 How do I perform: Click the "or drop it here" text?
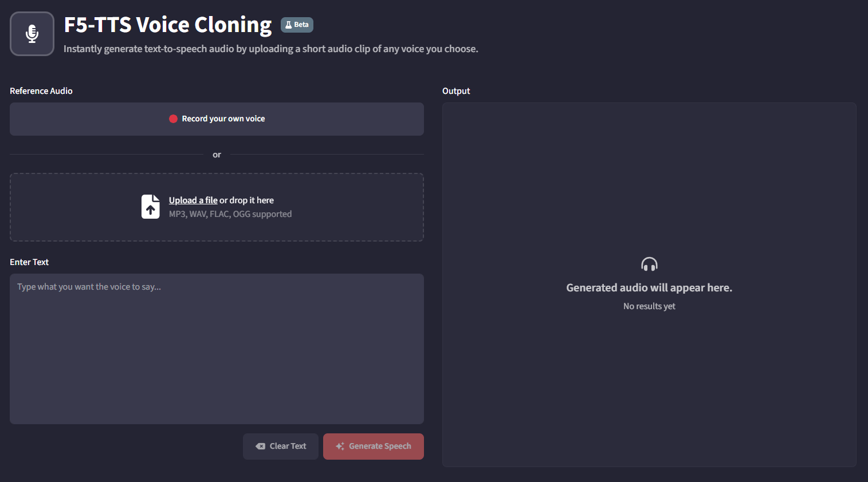[x=246, y=200]
